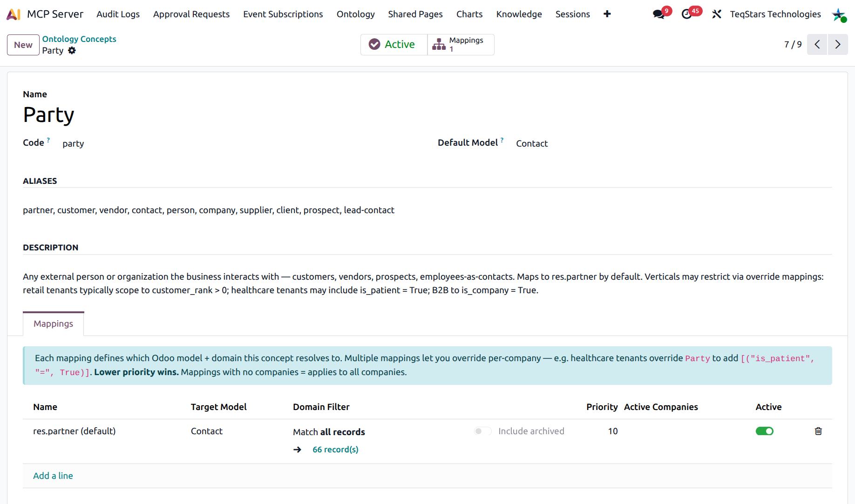Open the Event Subscriptions menu

(x=283, y=14)
